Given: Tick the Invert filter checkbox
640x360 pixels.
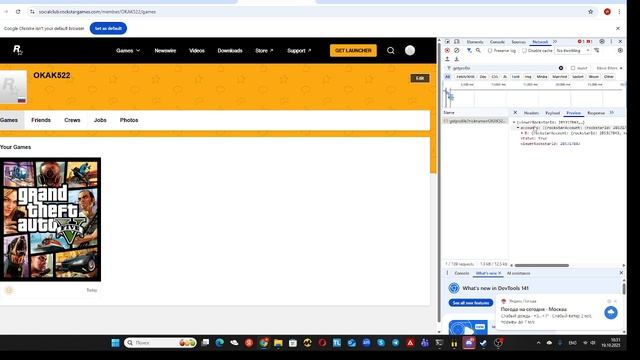Looking at the screenshot, I should coord(573,68).
